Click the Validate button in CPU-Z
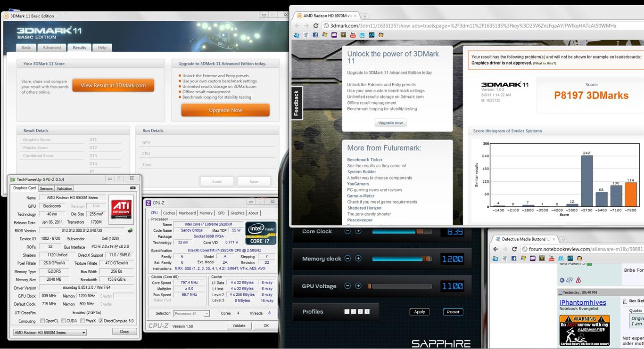This screenshot has height=349, width=644. pyautogui.click(x=239, y=325)
